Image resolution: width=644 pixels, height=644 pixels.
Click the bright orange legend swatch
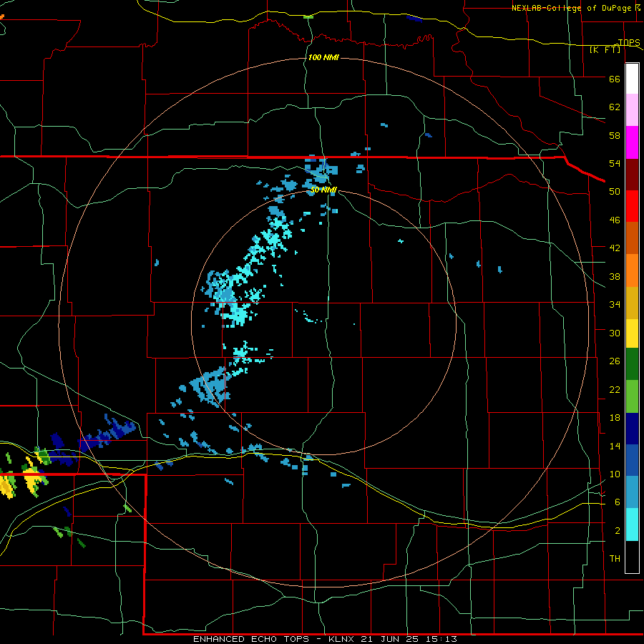[632, 270]
